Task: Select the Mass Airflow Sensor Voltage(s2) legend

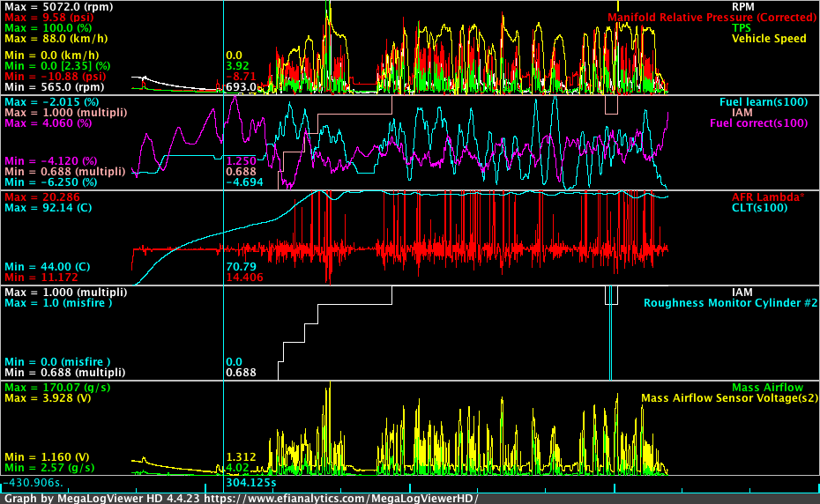Action: [729, 398]
